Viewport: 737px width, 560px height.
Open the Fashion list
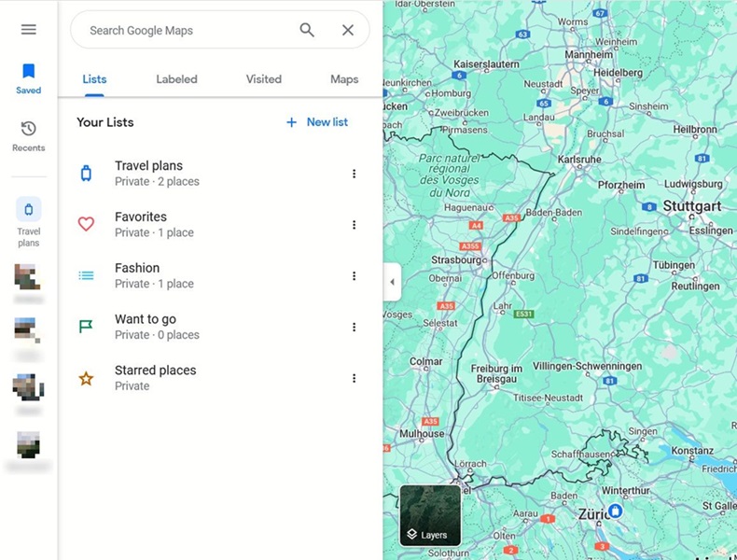point(220,275)
